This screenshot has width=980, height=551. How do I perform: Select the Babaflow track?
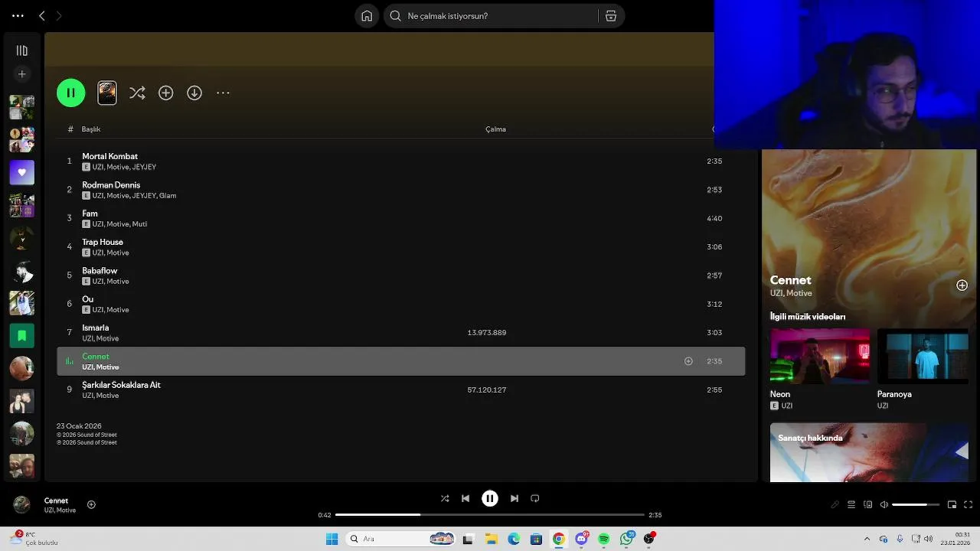pyautogui.click(x=400, y=275)
